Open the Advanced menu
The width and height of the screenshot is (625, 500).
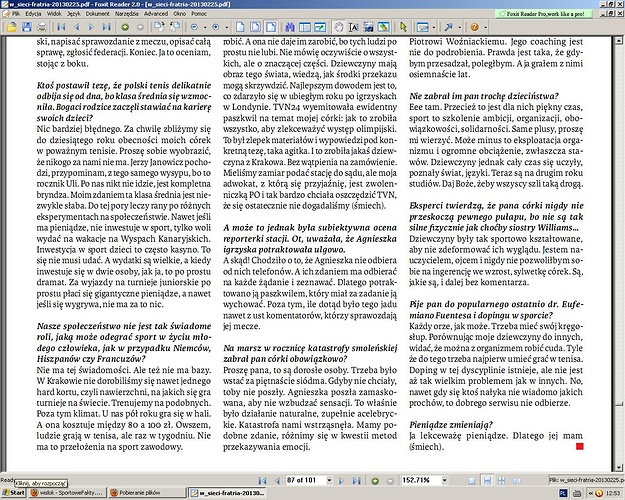[x=156, y=14]
